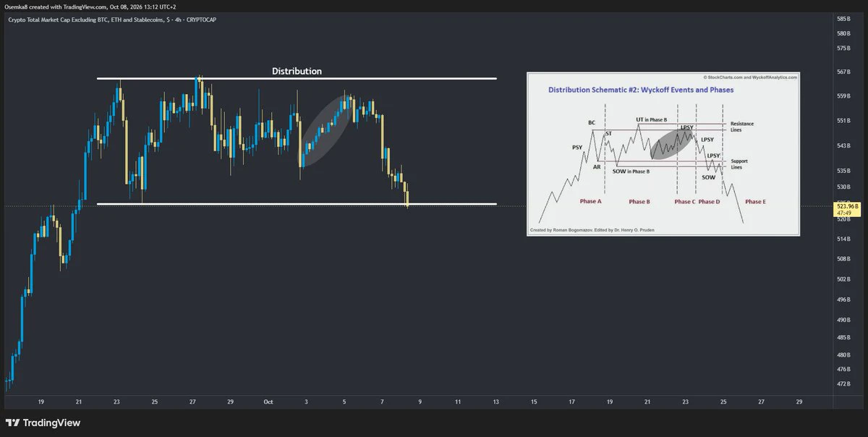Click the Distribution Schematic #2 heading
Image resolution: width=868 pixels, height=437 pixels.
coord(641,90)
